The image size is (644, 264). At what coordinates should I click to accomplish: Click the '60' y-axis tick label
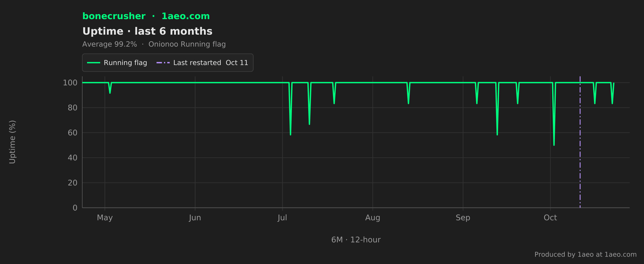(72, 133)
